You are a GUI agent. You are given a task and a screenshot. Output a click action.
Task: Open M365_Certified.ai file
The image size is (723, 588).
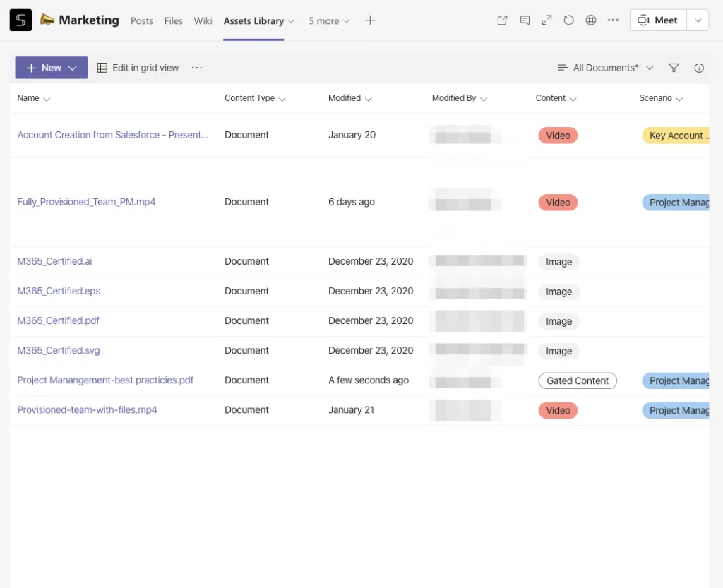pyautogui.click(x=54, y=261)
